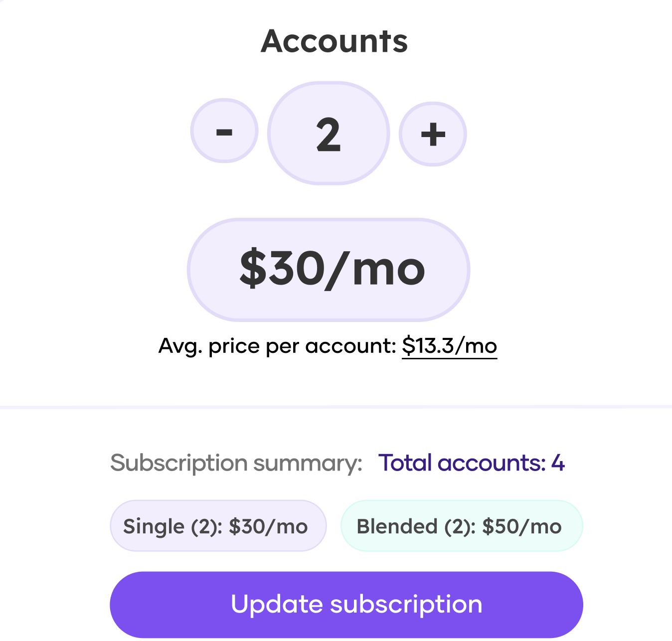Click the $30/mo price pill
Image resolution: width=672 pixels, height=641 pixels.
pos(329,270)
